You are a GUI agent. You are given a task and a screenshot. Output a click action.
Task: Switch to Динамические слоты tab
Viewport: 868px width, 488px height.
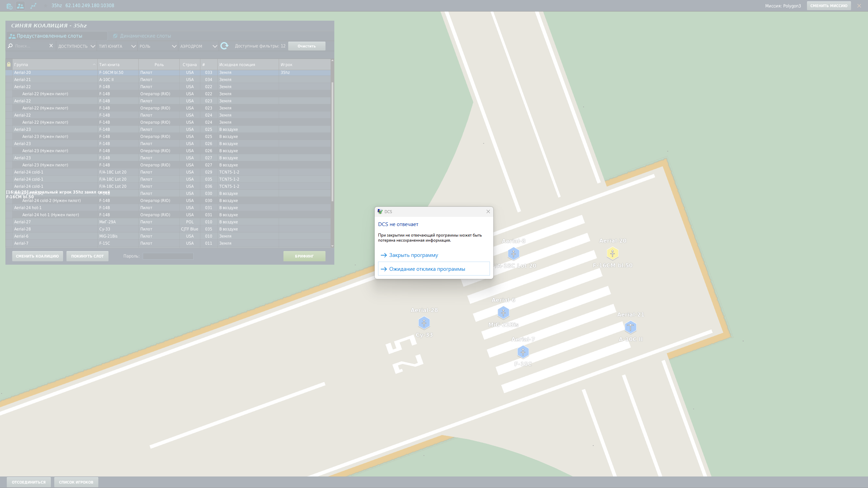(142, 36)
